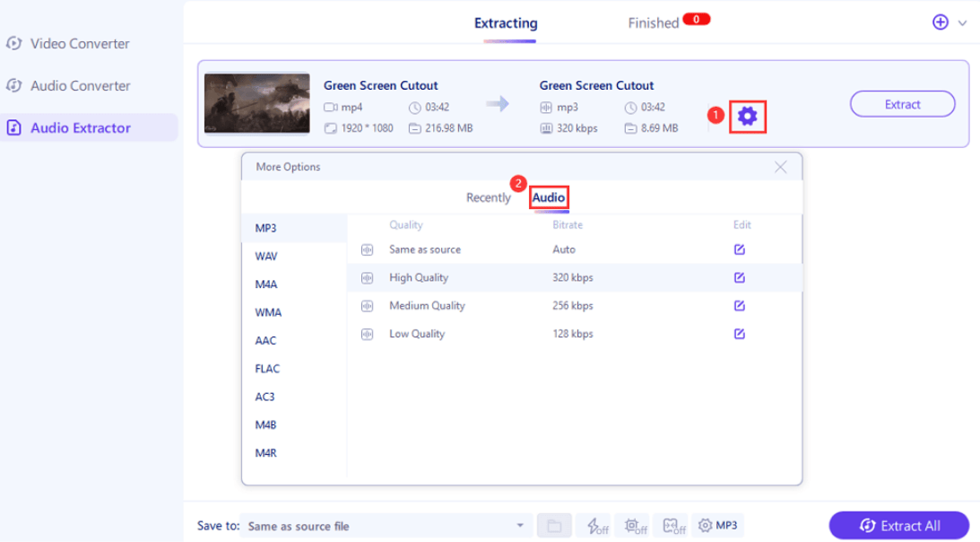Click the source Green Screen Cutout title

click(x=381, y=86)
